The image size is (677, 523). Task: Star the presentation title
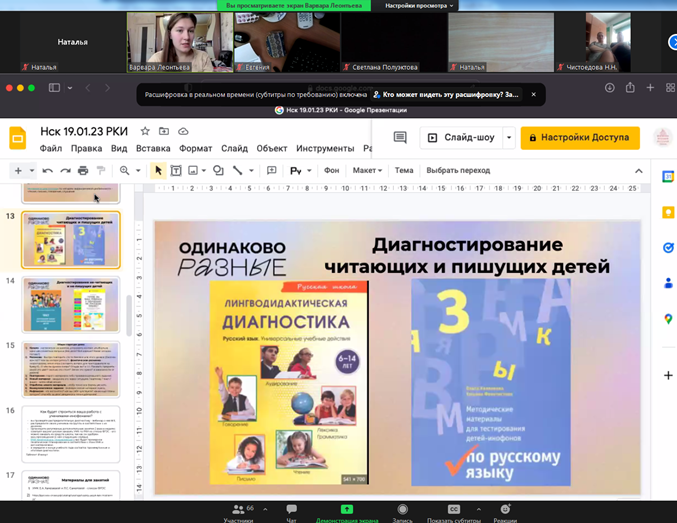click(146, 131)
